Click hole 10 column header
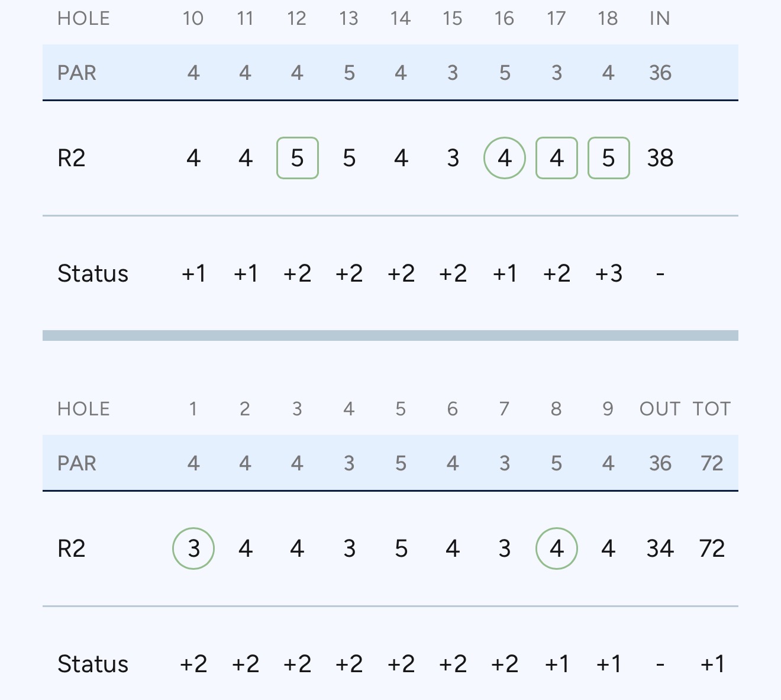 193,18
